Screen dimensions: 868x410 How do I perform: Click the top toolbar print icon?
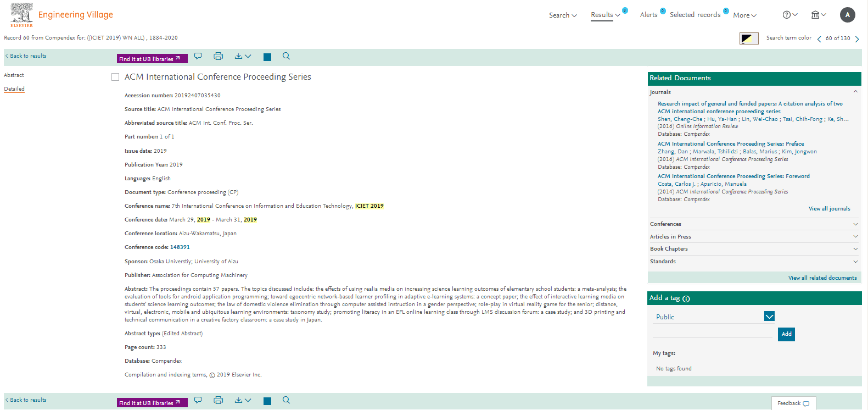click(x=219, y=56)
